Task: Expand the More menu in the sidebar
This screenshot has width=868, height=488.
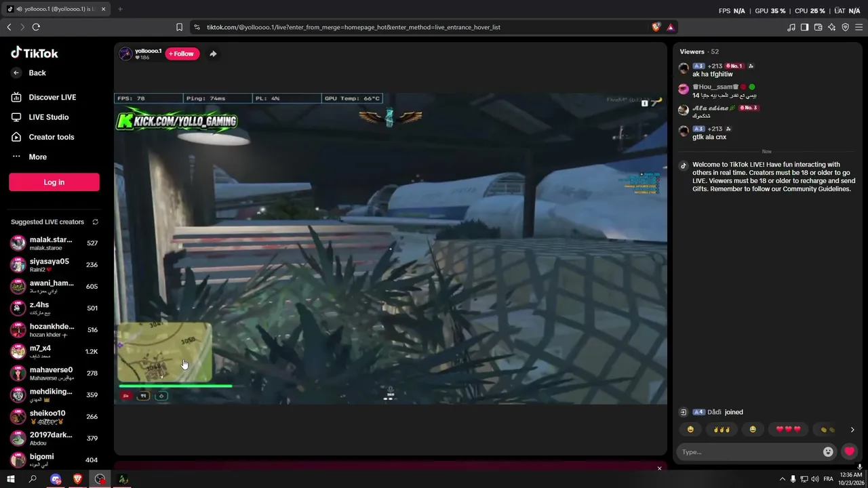Action: [x=30, y=157]
